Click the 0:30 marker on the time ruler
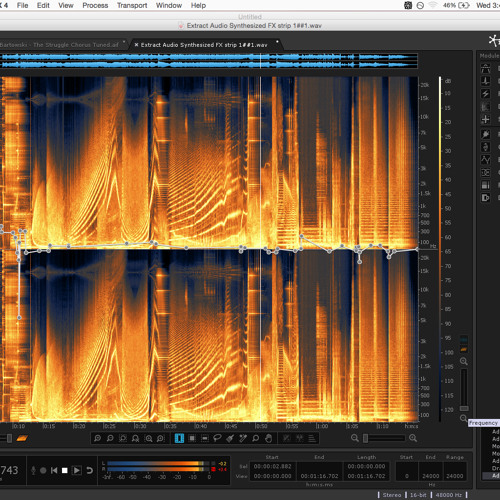 coord(140,426)
